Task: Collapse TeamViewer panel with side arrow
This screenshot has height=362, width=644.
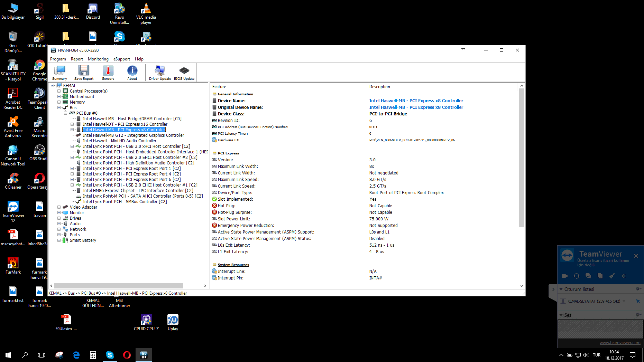Action: [553, 289]
